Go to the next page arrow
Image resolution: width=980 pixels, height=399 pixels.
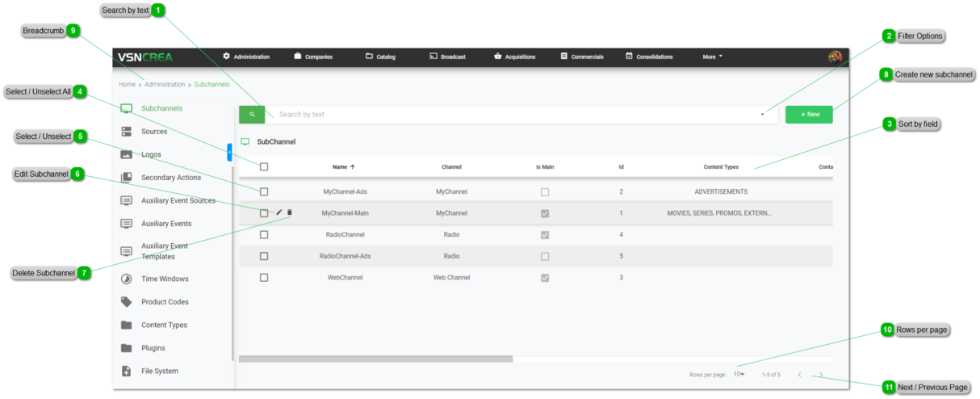point(821,375)
